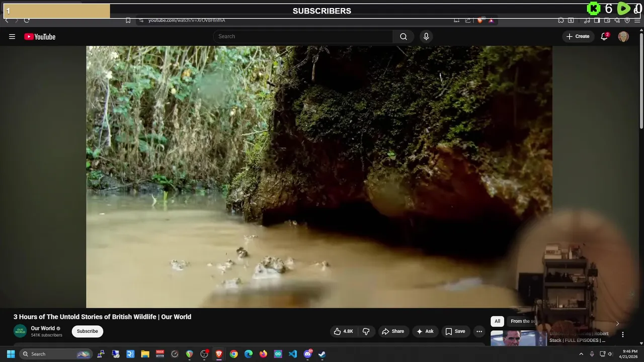Screen dimensions: 644x362
Task: Open Visual Studio Code from the taskbar
Action: (x=293, y=354)
